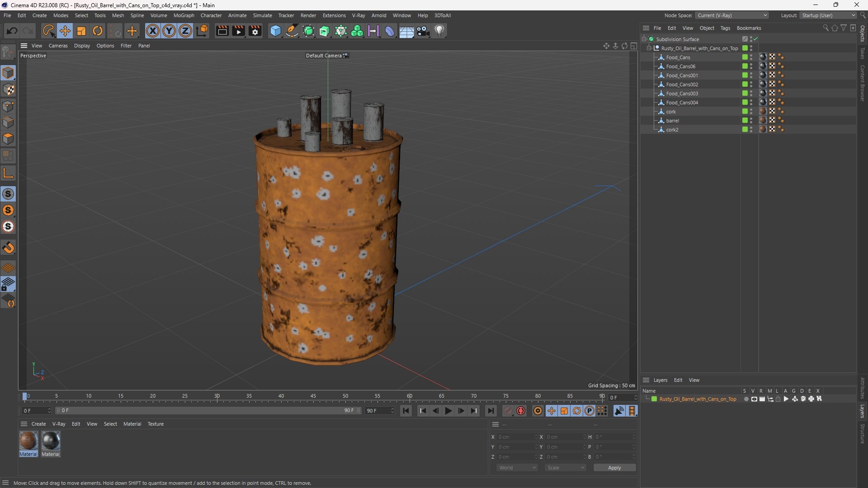Add a Camera object
The width and height of the screenshot is (868, 488).
(423, 31)
